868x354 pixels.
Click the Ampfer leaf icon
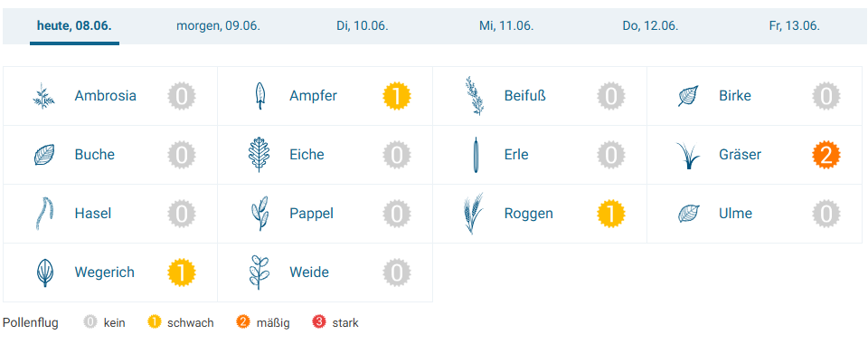coord(259,96)
